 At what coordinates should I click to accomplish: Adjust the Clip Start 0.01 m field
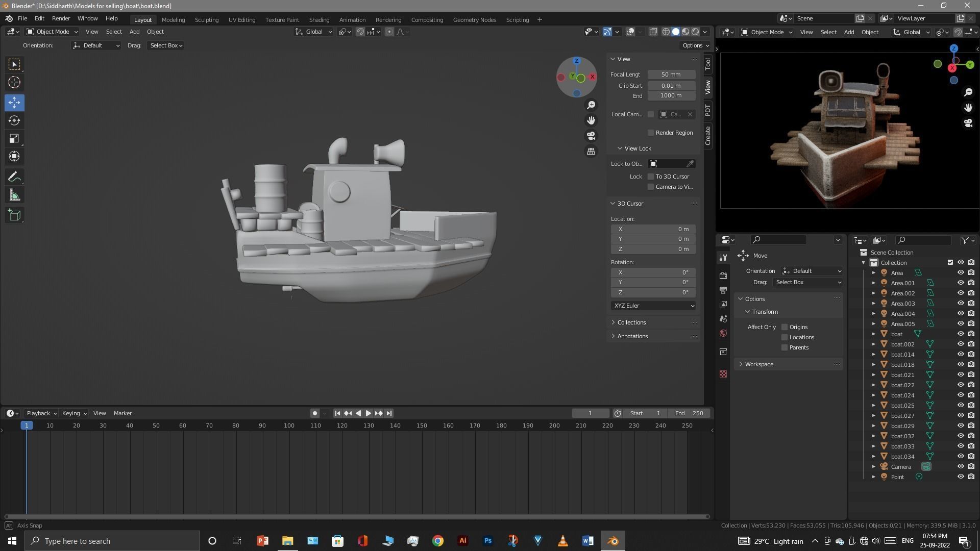tap(671, 86)
